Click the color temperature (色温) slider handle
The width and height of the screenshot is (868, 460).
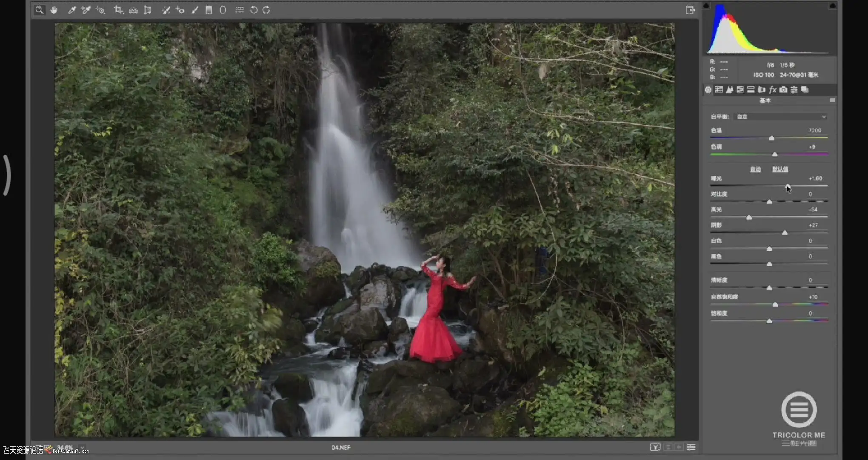point(771,138)
